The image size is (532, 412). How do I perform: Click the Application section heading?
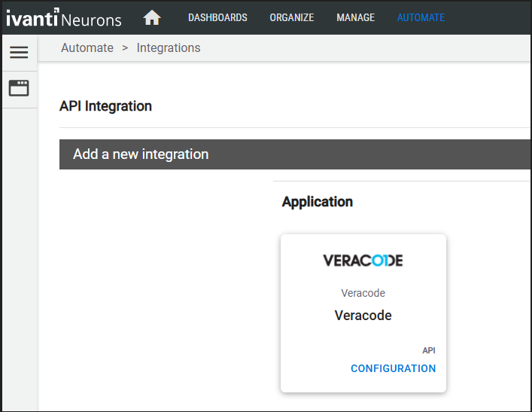click(318, 202)
